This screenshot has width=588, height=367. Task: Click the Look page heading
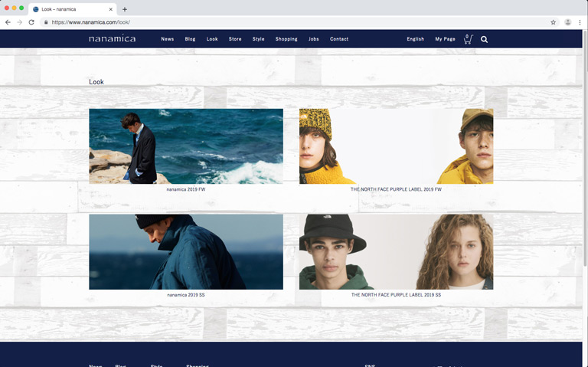coord(96,82)
